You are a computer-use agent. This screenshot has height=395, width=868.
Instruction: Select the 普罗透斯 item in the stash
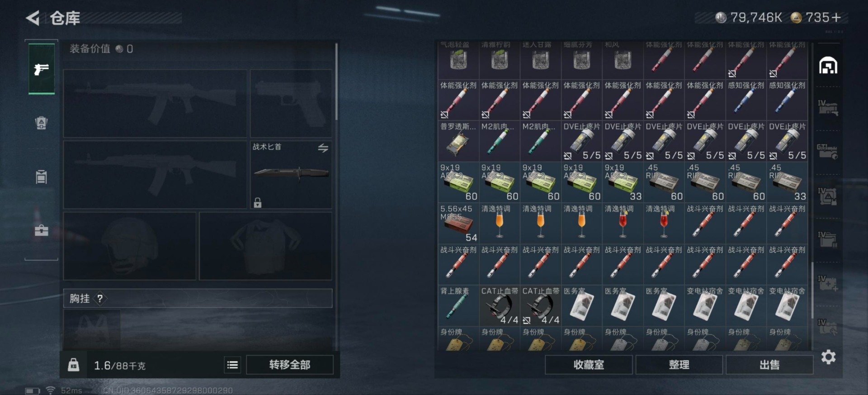pyautogui.click(x=458, y=141)
